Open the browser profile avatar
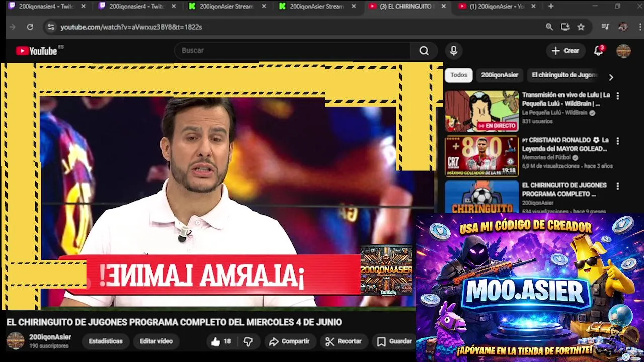 pos(623,27)
